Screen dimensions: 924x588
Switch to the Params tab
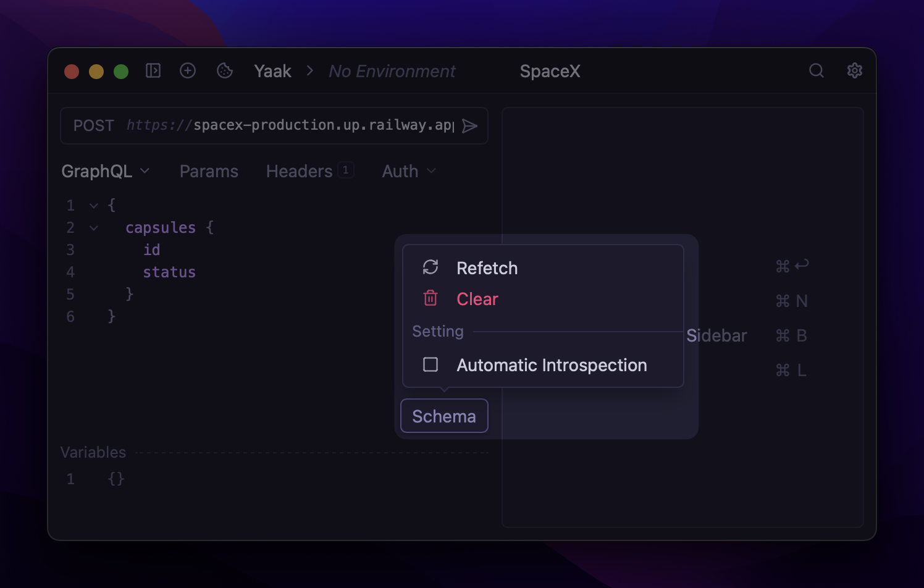point(209,171)
